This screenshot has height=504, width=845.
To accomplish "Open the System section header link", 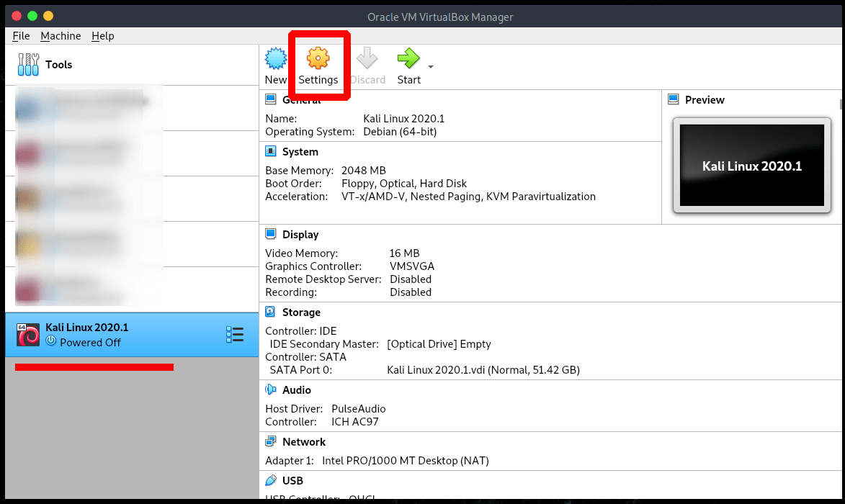I will [300, 152].
